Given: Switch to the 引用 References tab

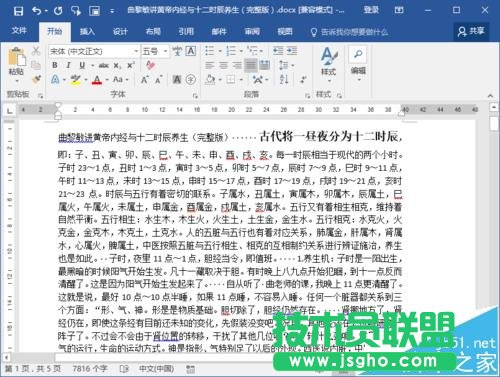Looking at the screenshot, I should coord(186,32).
